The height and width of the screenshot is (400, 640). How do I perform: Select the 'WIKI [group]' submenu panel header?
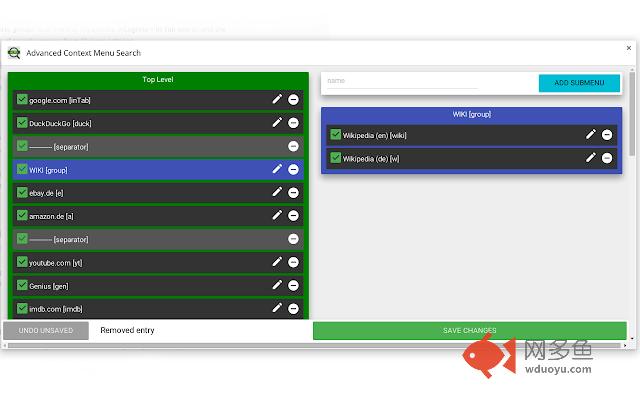pyautogui.click(x=471, y=114)
